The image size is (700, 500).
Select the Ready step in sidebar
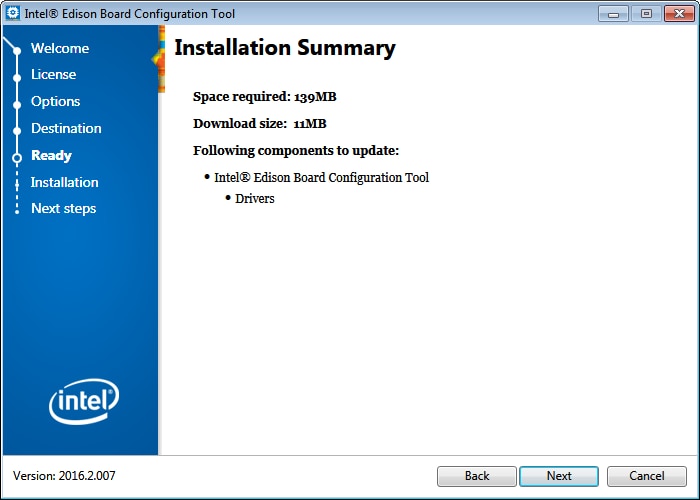[x=51, y=155]
